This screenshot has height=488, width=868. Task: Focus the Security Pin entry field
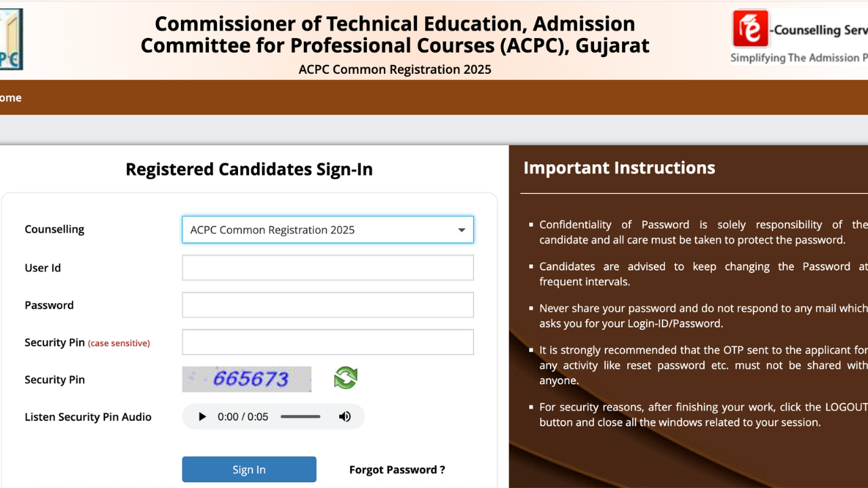pos(328,342)
